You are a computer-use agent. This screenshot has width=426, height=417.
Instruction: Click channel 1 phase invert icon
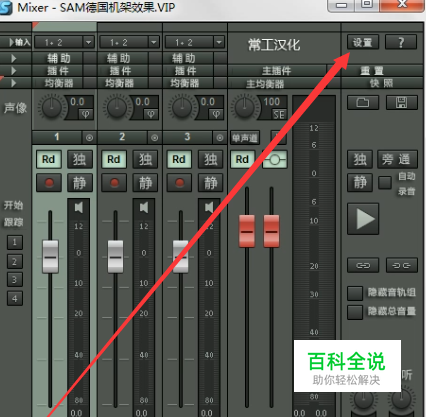[86, 114]
